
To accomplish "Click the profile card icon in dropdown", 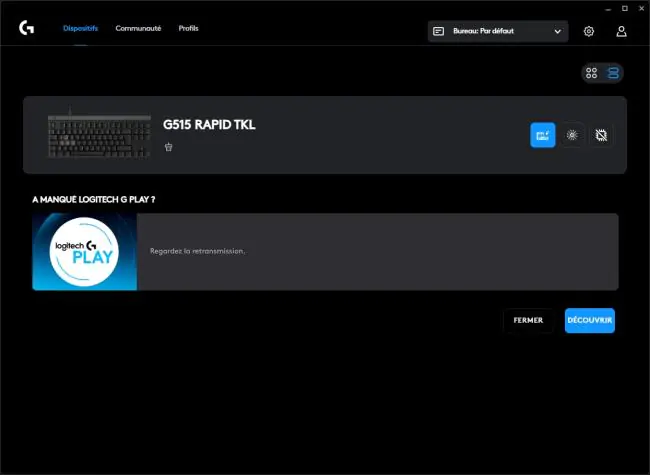I will (438, 31).
